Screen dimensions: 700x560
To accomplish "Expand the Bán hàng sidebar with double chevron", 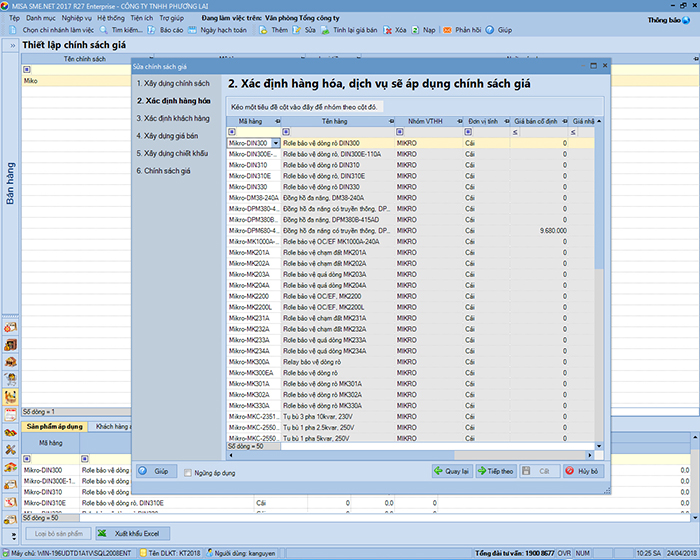I will [12, 45].
